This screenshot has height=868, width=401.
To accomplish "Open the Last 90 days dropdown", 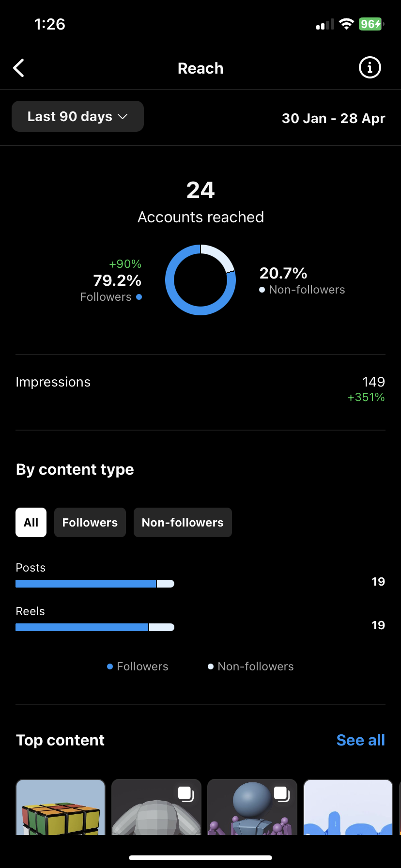I will coord(77,116).
